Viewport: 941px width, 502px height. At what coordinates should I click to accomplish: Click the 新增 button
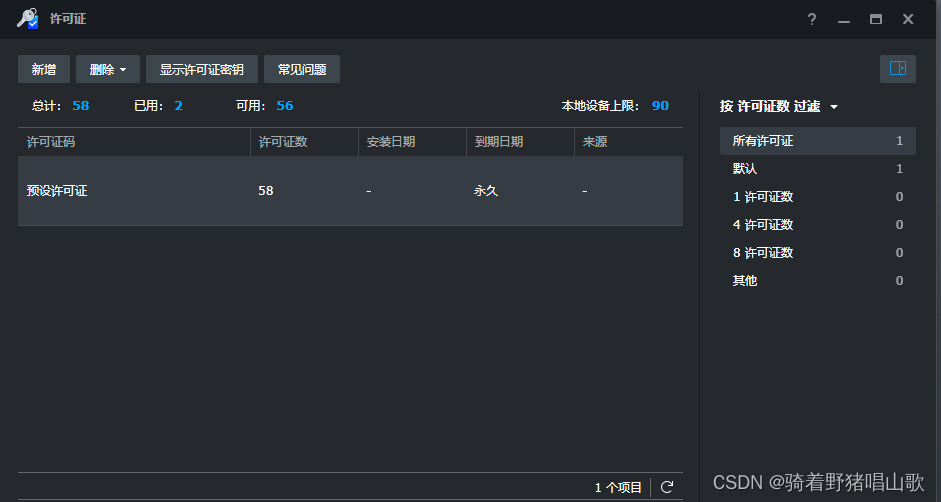(44, 69)
